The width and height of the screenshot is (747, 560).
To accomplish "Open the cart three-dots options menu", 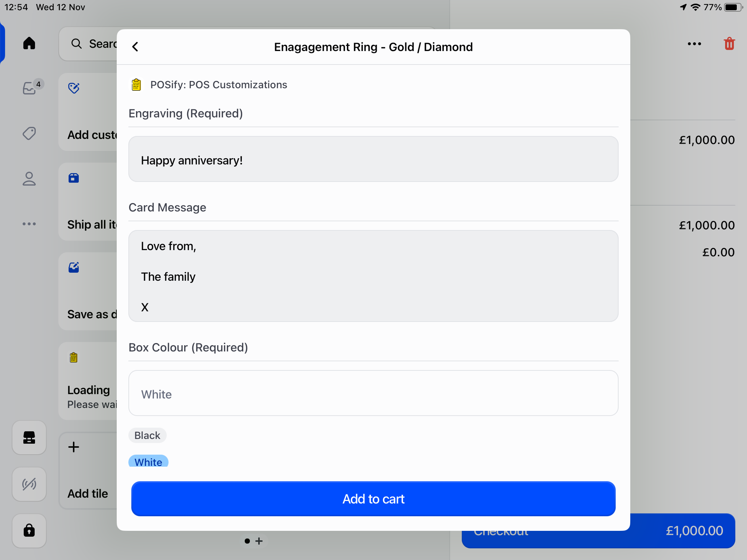I will [x=694, y=44].
